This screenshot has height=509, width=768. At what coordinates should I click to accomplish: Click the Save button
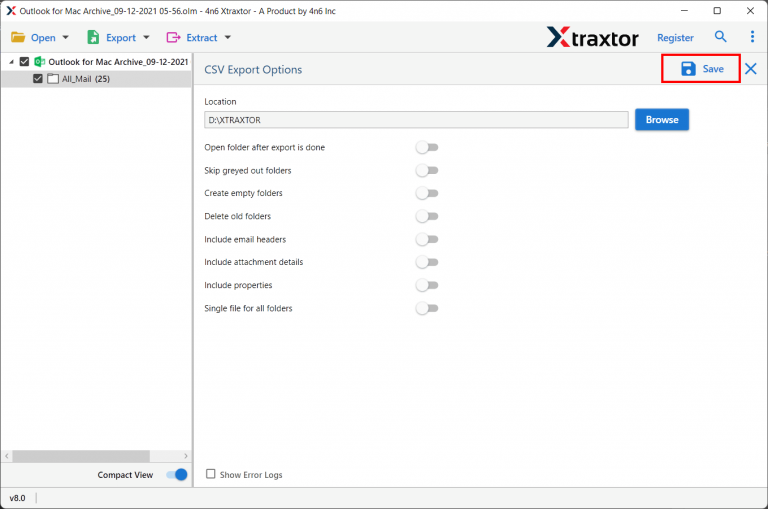click(701, 69)
